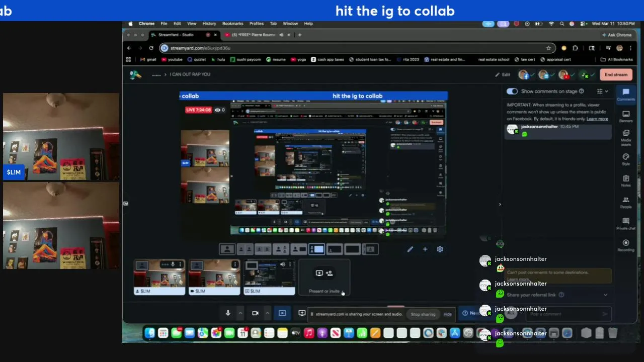The width and height of the screenshot is (644, 362).
Task: Open the Recording panel
Action: (x=626, y=245)
